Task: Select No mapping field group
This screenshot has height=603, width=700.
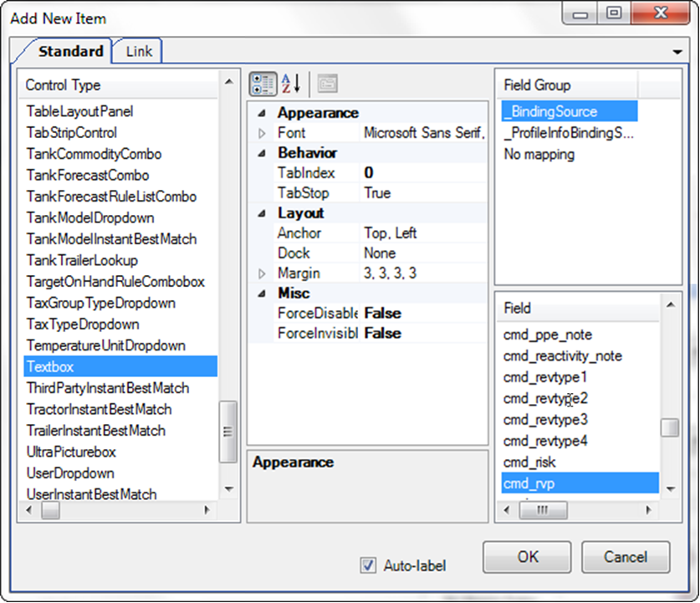Action: [x=539, y=154]
